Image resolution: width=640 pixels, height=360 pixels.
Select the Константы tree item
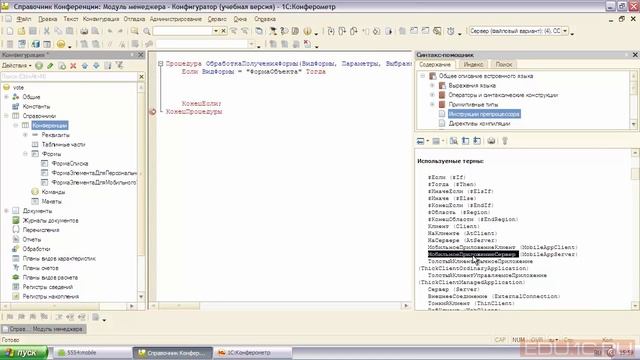click(36, 107)
